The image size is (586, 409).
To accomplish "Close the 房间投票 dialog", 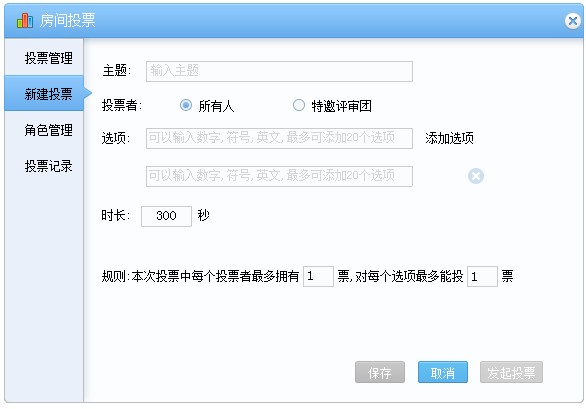I will [x=573, y=21].
